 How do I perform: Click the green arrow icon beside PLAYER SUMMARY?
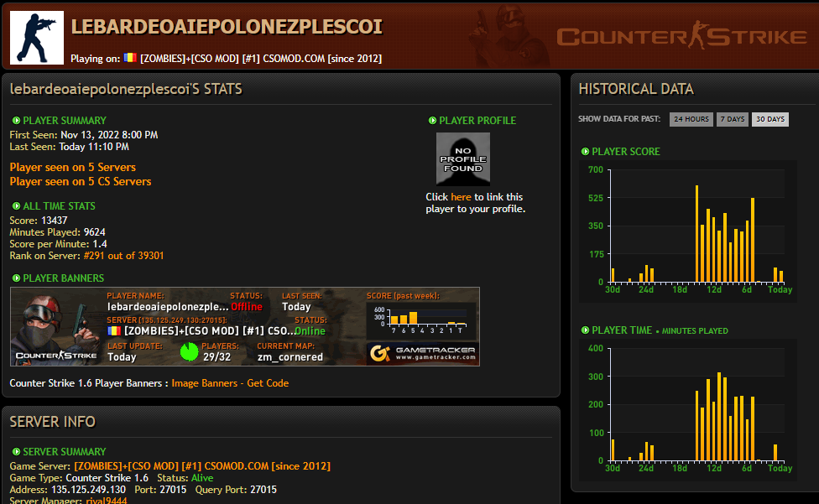[16, 121]
